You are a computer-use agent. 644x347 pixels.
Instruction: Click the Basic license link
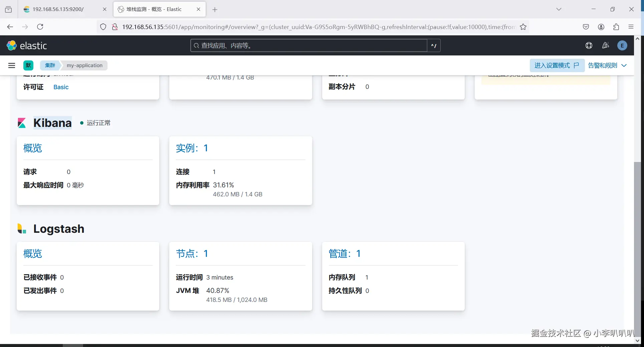pyautogui.click(x=61, y=87)
